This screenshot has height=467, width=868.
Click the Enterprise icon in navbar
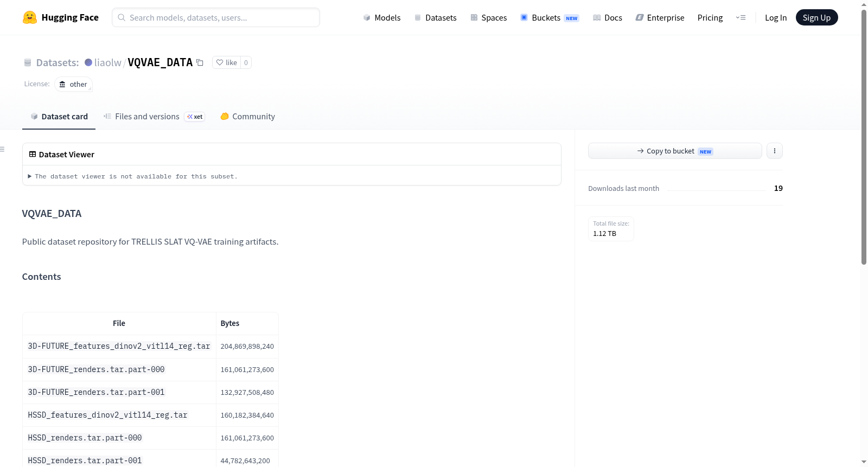(640, 17)
